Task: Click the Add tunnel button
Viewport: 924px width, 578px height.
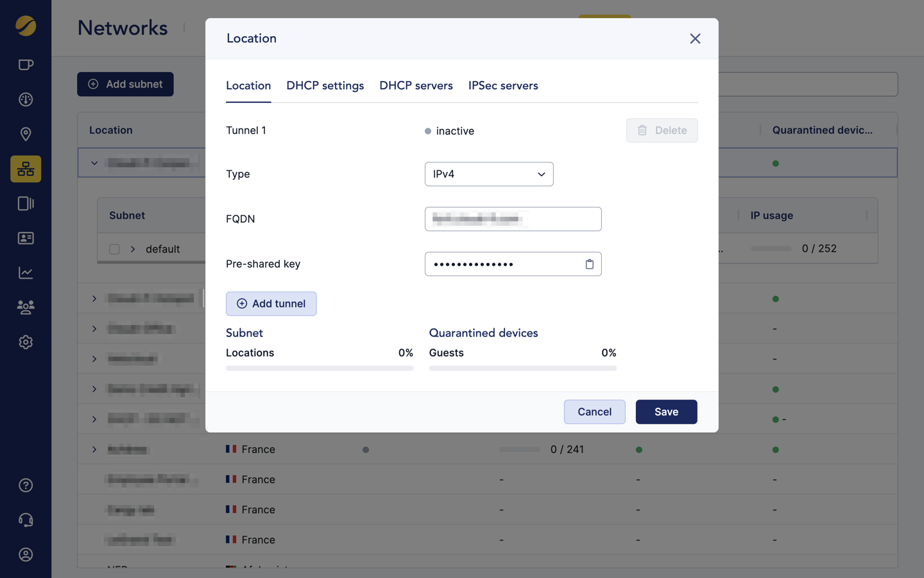Action: [x=271, y=304]
